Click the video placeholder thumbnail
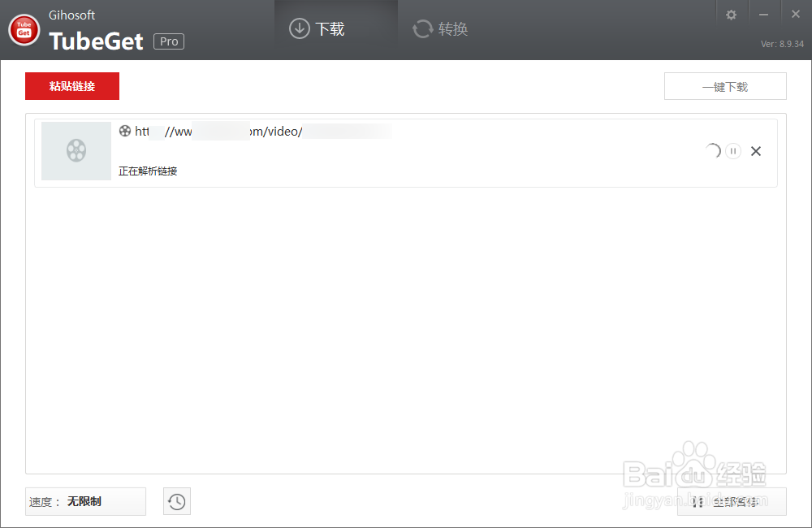Viewport: 812px width, 528px height. coord(76,151)
